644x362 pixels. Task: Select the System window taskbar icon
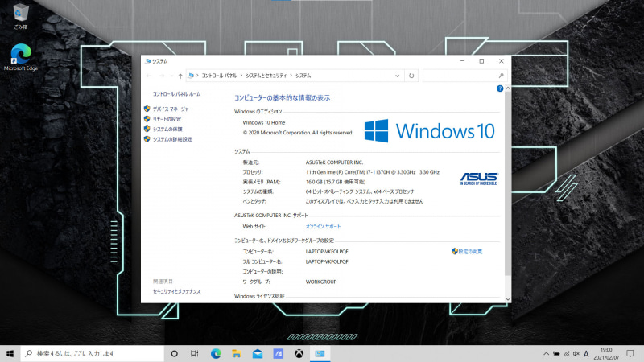coord(320,353)
